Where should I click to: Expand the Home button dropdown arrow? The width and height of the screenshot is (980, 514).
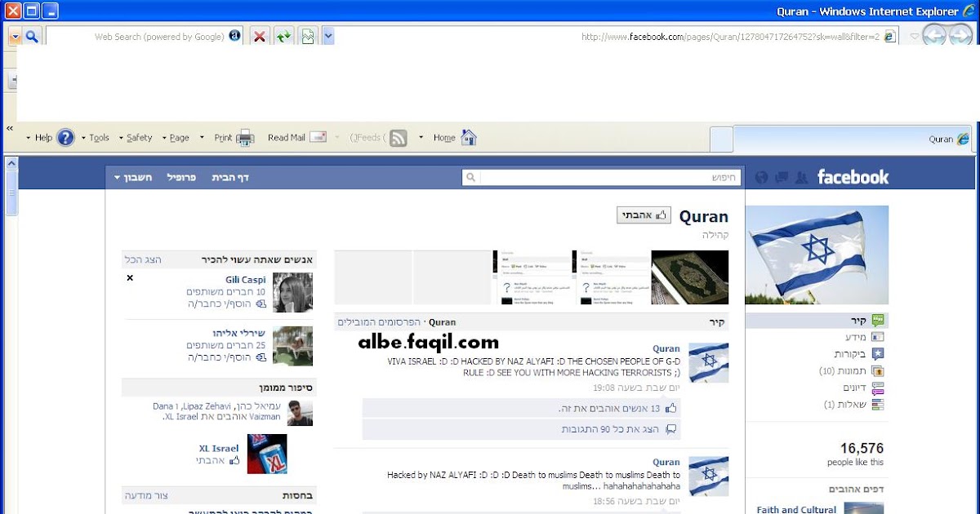[421, 138]
